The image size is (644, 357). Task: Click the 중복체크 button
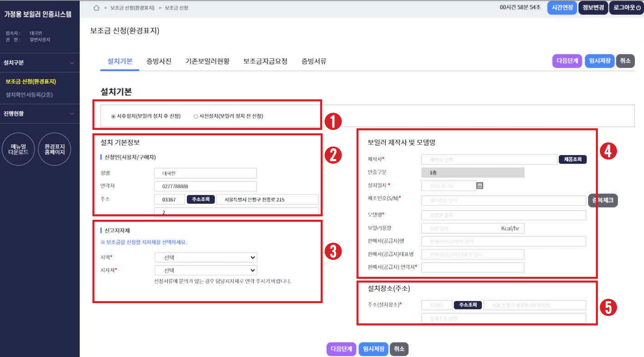click(x=603, y=200)
